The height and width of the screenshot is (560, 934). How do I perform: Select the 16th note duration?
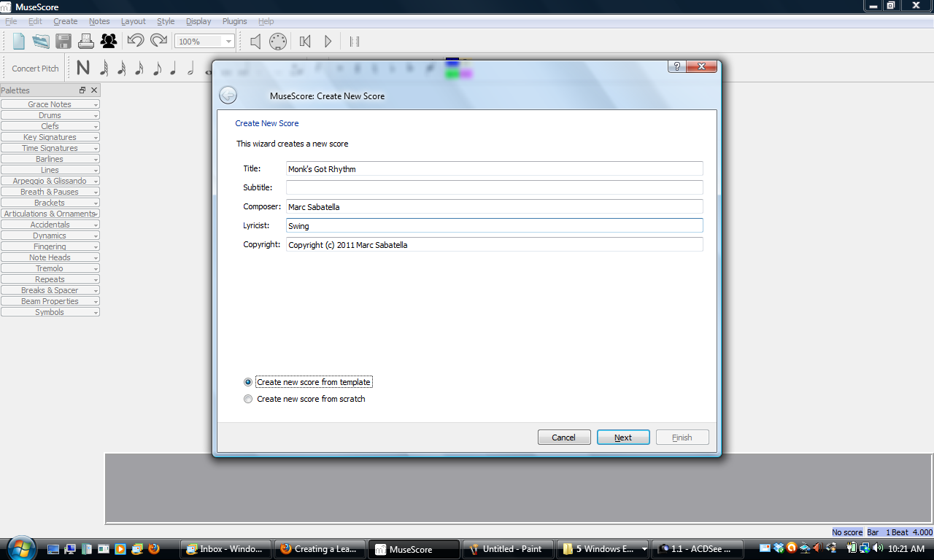click(x=139, y=69)
